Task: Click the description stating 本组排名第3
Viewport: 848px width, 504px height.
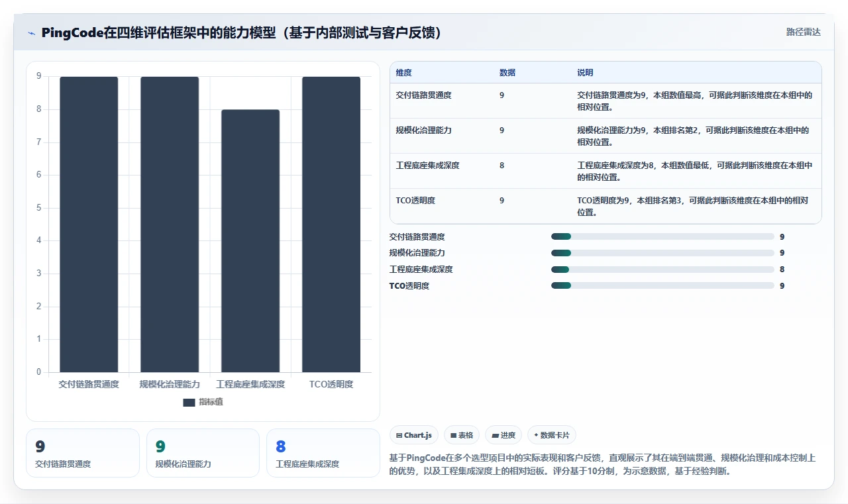Action: tap(693, 206)
